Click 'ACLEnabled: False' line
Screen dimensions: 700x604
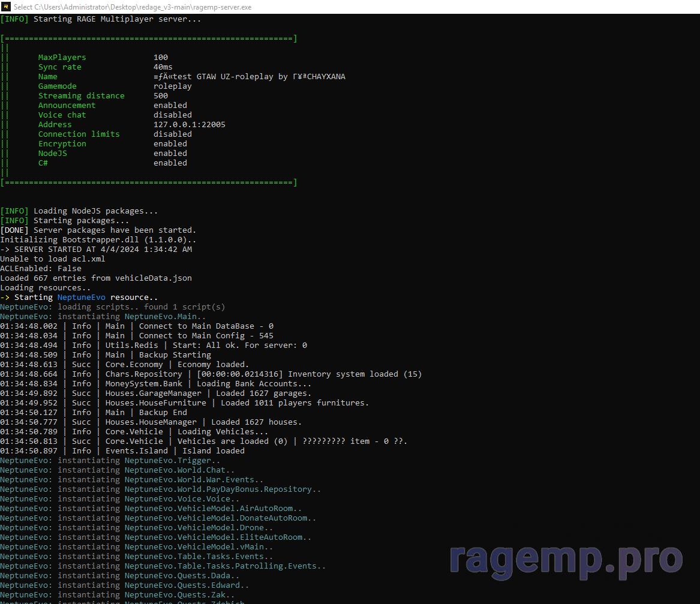pyautogui.click(x=41, y=269)
